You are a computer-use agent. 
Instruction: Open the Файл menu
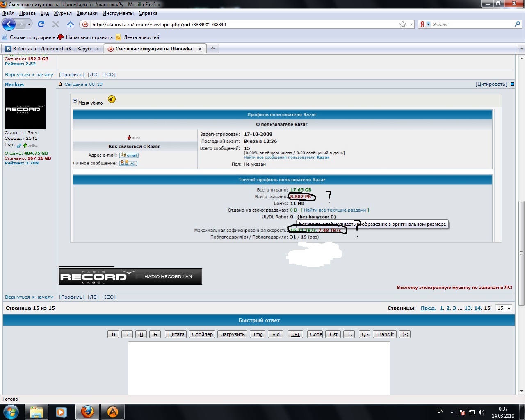(8, 13)
